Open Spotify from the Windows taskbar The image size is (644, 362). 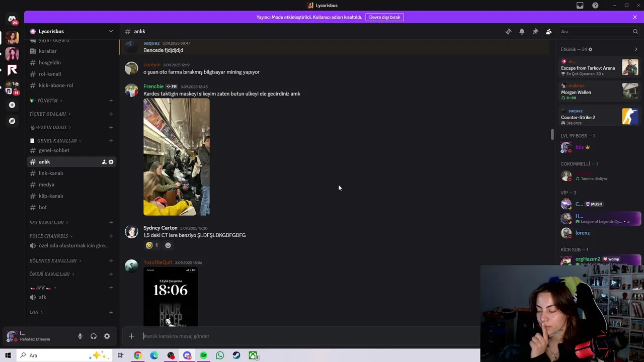point(203,355)
